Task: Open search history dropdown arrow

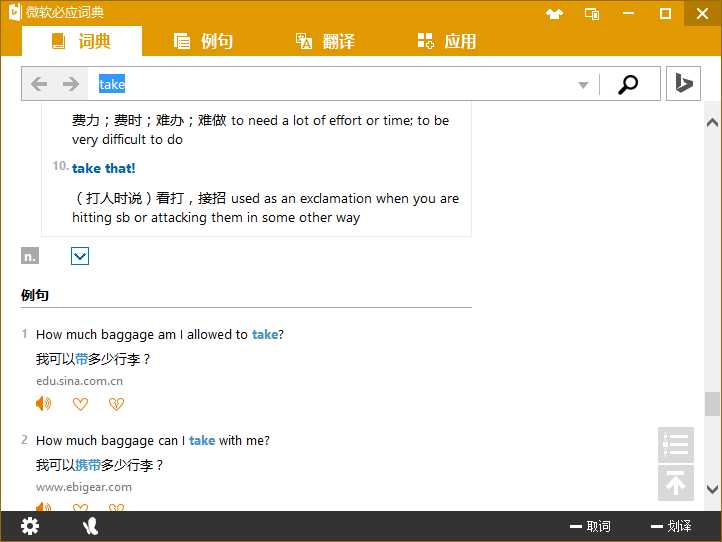Action: (583, 85)
